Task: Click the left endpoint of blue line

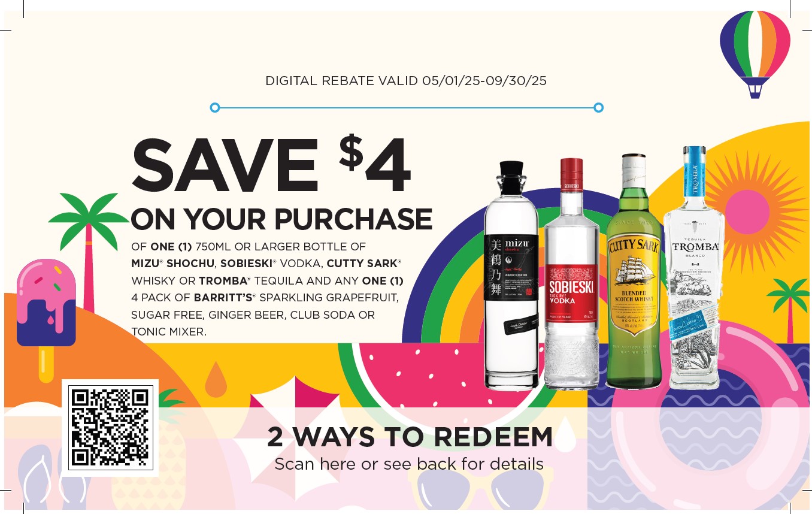Action: point(215,108)
